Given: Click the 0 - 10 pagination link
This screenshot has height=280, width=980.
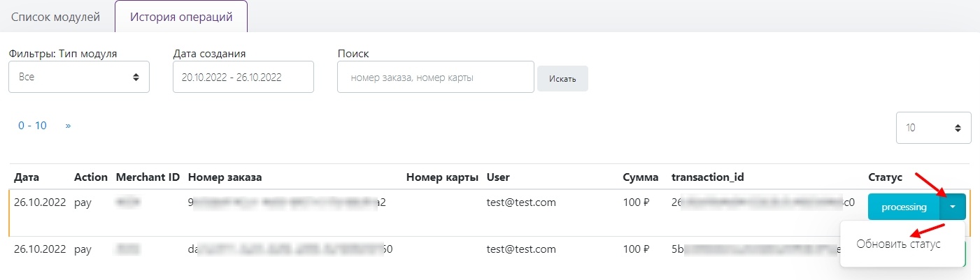Looking at the screenshot, I should pyautogui.click(x=32, y=126).
